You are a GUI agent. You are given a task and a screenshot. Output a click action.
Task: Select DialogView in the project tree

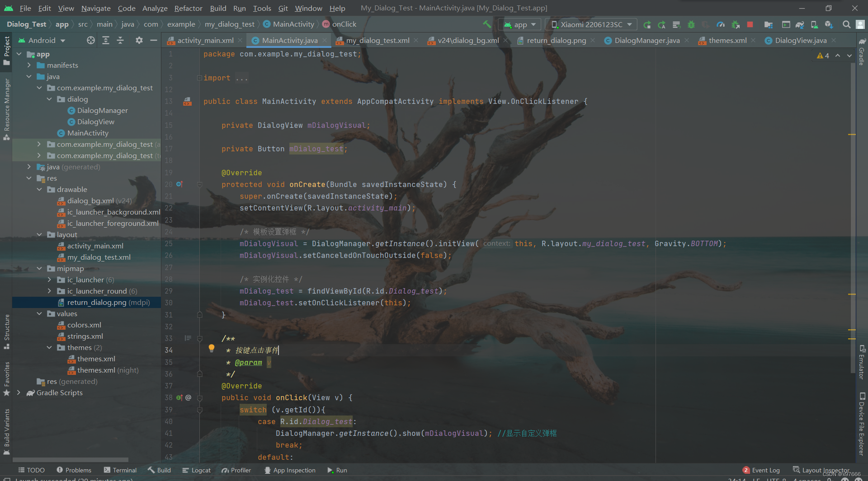point(95,121)
